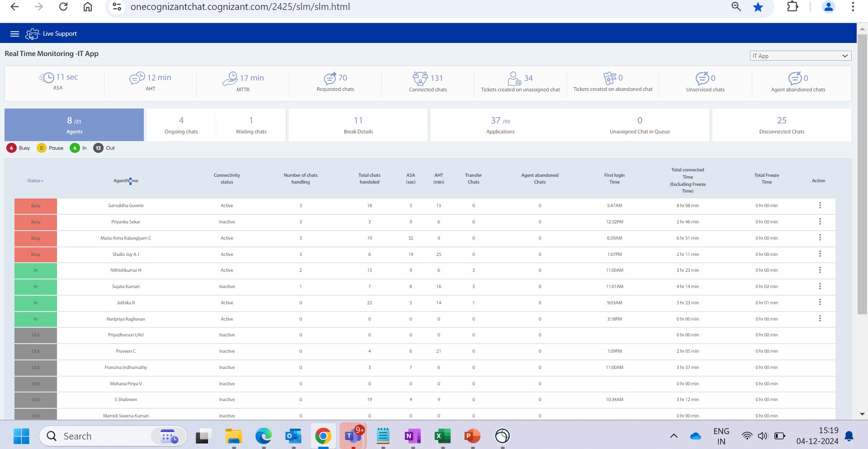868x449 pixels.
Task: Click agent name Maria Anna Kalangiyam C
Action: click(x=126, y=238)
